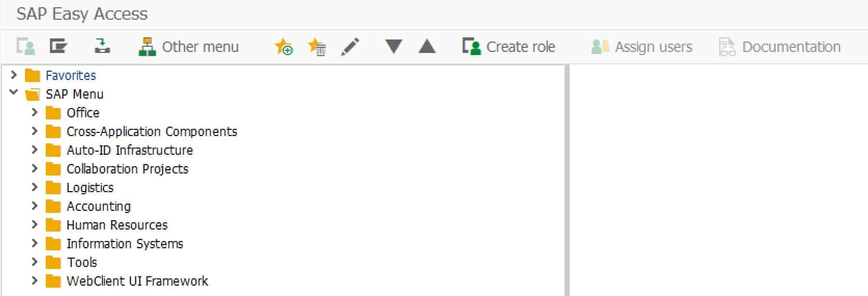Select the Human Resources tree item

pyautogui.click(x=117, y=225)
